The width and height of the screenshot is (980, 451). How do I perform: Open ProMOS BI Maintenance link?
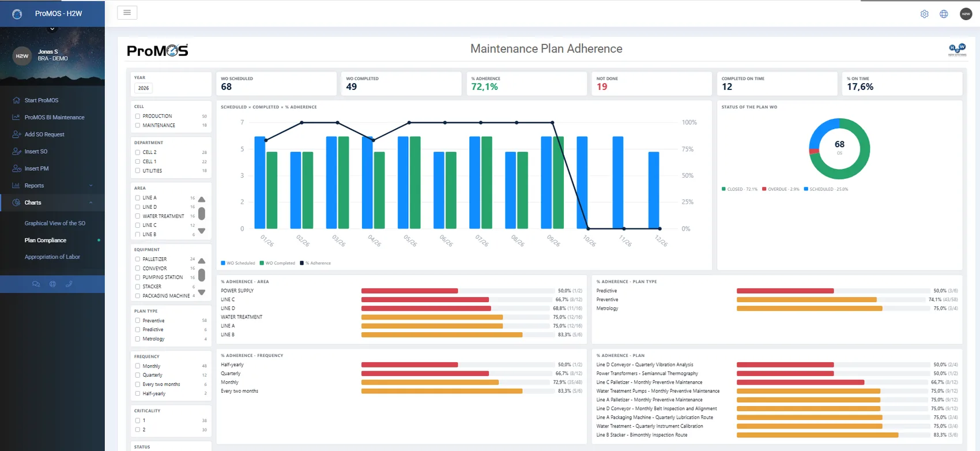pyautogui.click(x=54, y=117)
